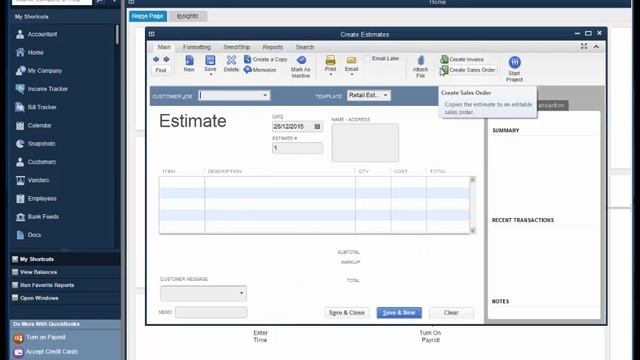Go to next estimate arrow
This screenshot has height=360, width=640.
(167, 60)
